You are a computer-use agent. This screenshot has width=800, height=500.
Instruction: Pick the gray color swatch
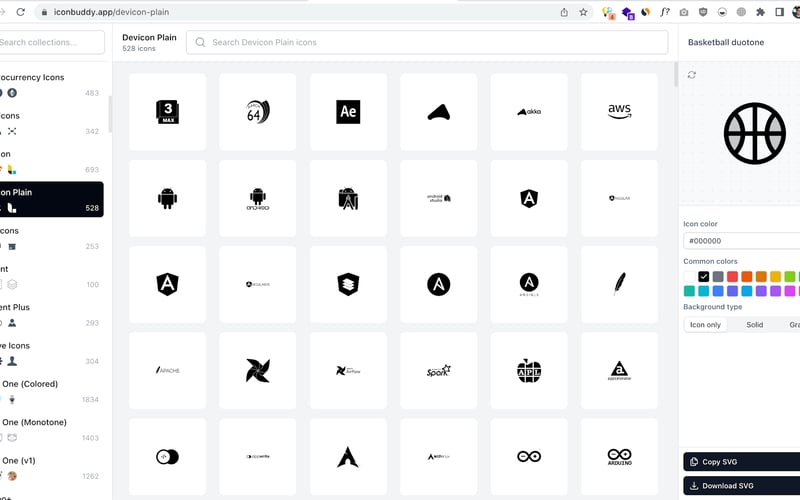point(718,277)
